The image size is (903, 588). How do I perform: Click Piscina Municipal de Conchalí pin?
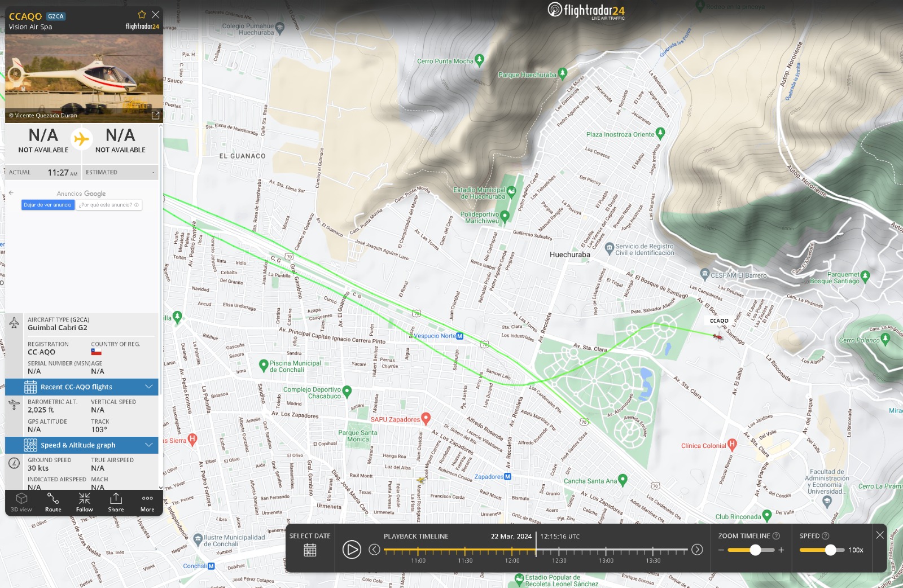click(x=263, y=365)
